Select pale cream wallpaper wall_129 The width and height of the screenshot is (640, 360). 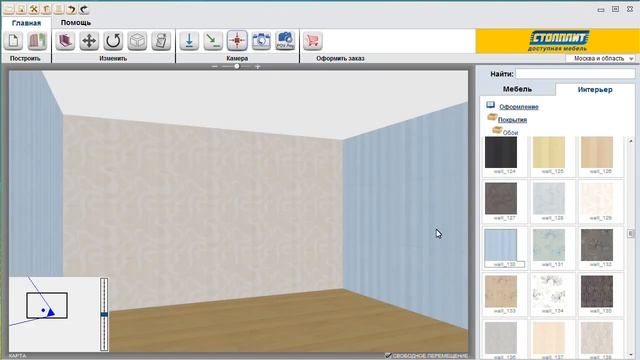tap(597, 198)
